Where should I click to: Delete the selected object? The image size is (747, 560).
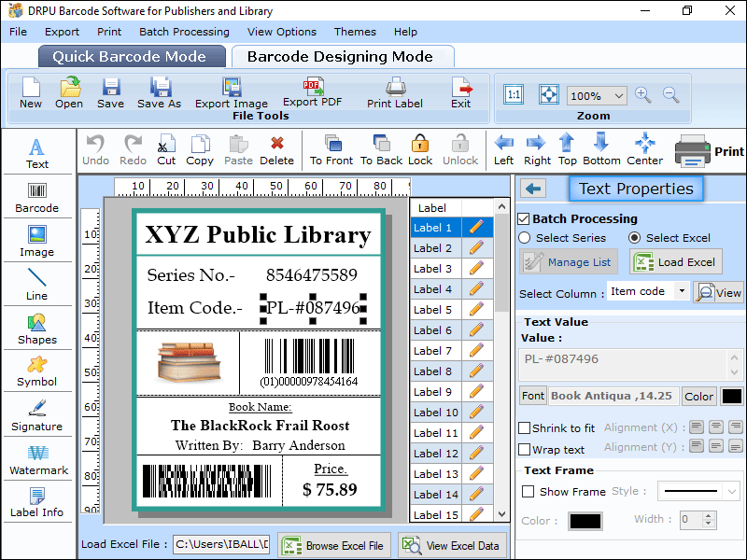pos(276,150)
